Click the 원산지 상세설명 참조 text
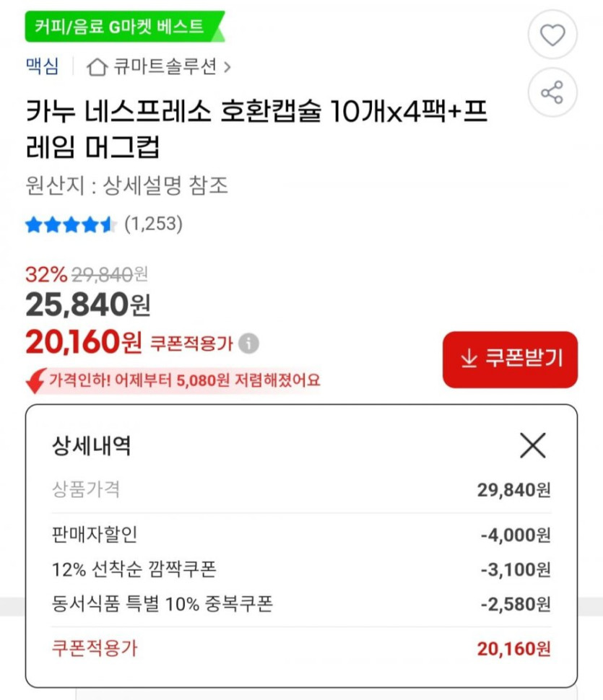This screenshot has width=603, height=700. (126, 186)
